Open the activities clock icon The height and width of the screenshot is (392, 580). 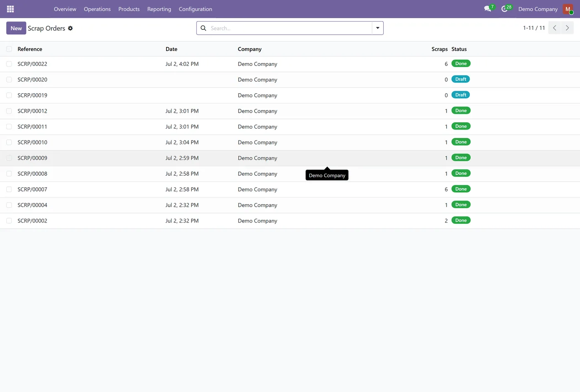pos(504,9)
